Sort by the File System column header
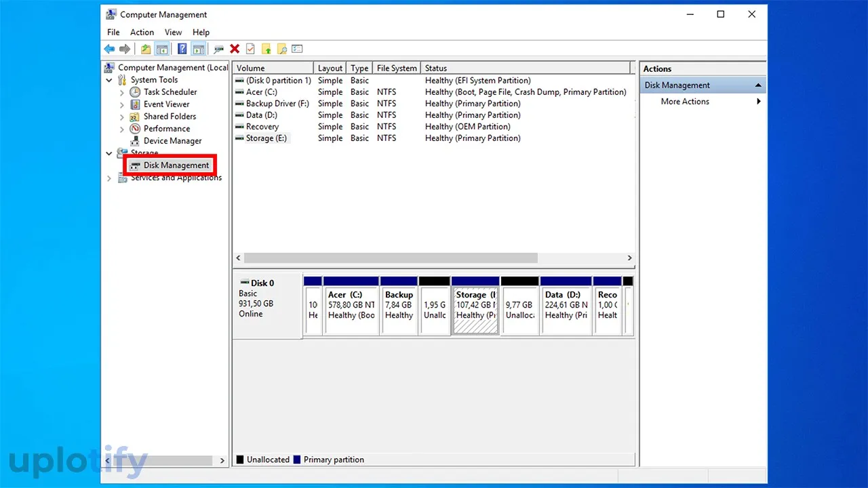The height and width of the screenshot is (488, 868). tap(397, 68)
